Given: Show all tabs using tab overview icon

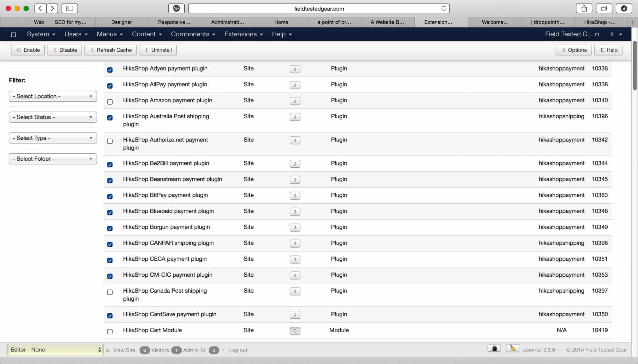Looking at the screenshot, I should click(604, 9).
